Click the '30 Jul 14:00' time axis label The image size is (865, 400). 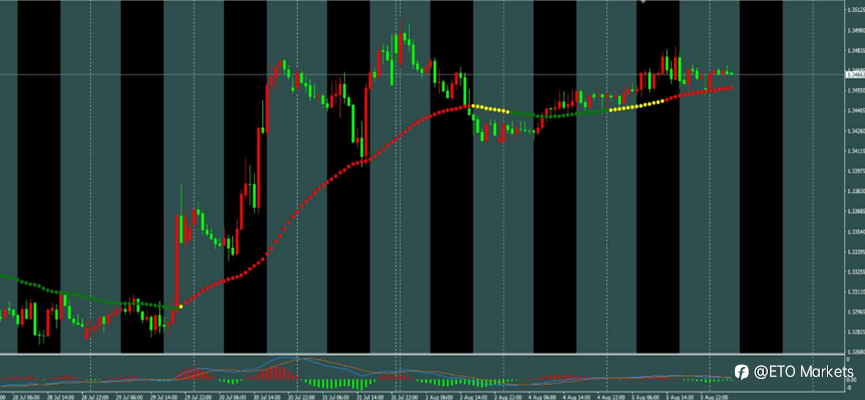(267, 397)
